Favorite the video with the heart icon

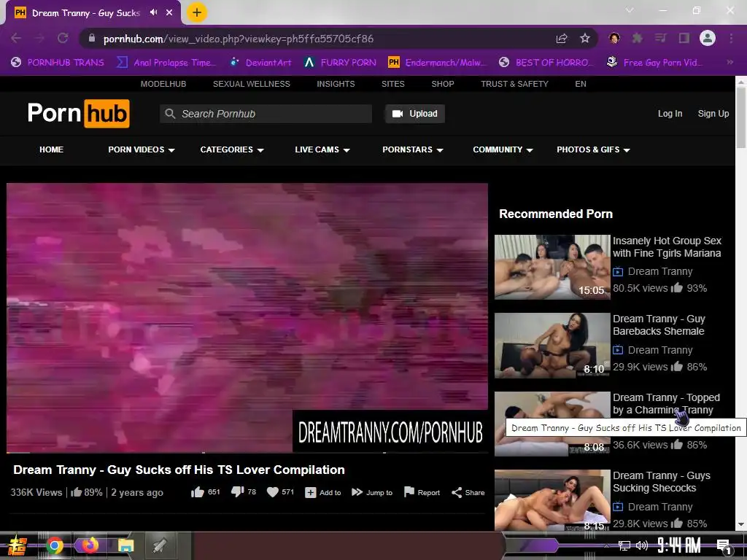coord(273,492)
